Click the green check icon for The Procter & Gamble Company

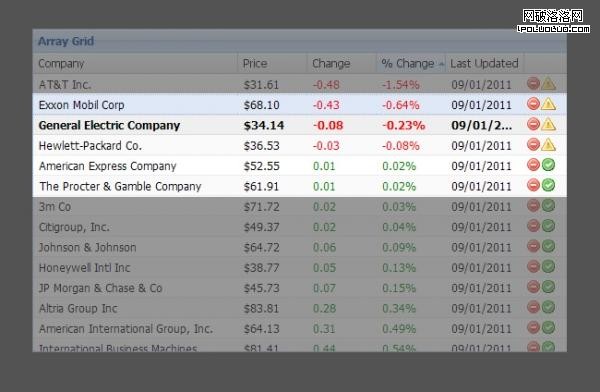tap(548, 185)
